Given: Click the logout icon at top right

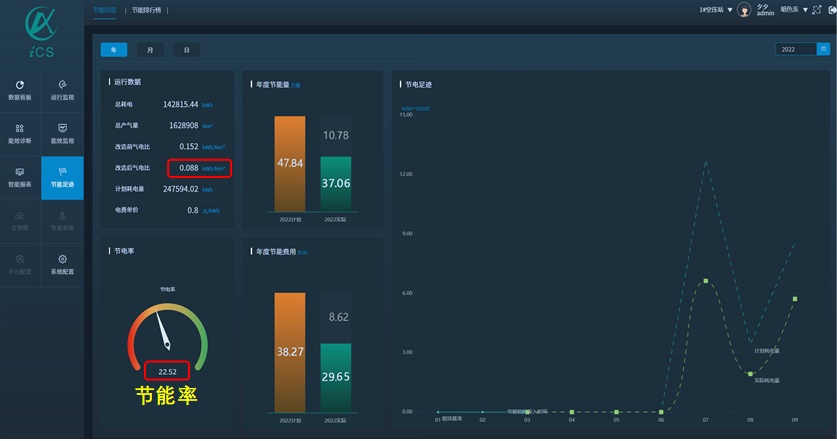Looking at the screenshot, I should pos(831,10).
